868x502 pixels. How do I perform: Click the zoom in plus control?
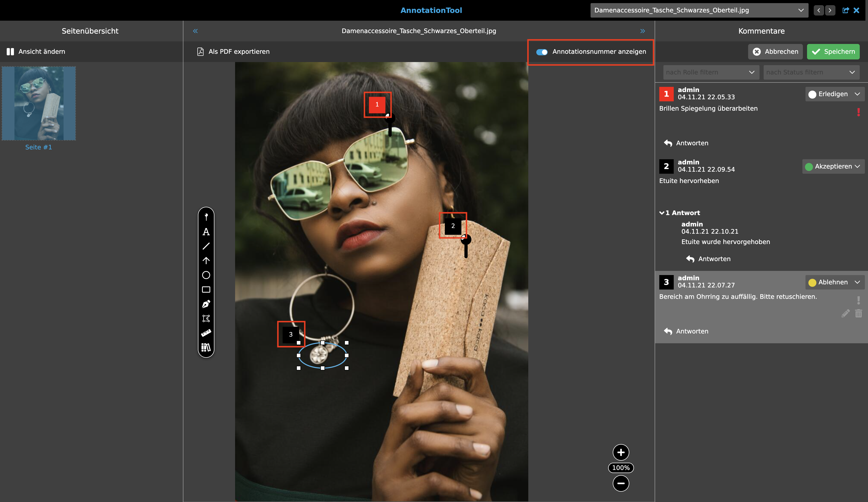click(621, 452)
